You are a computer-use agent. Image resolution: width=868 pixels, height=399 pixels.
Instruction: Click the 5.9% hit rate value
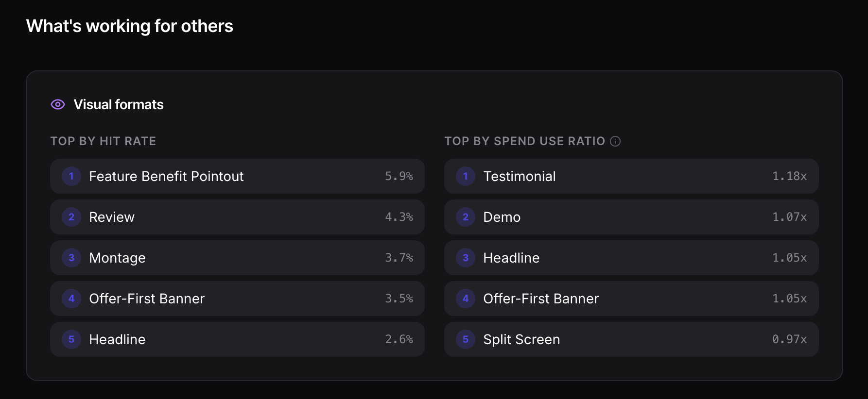[x=399, y=176]
